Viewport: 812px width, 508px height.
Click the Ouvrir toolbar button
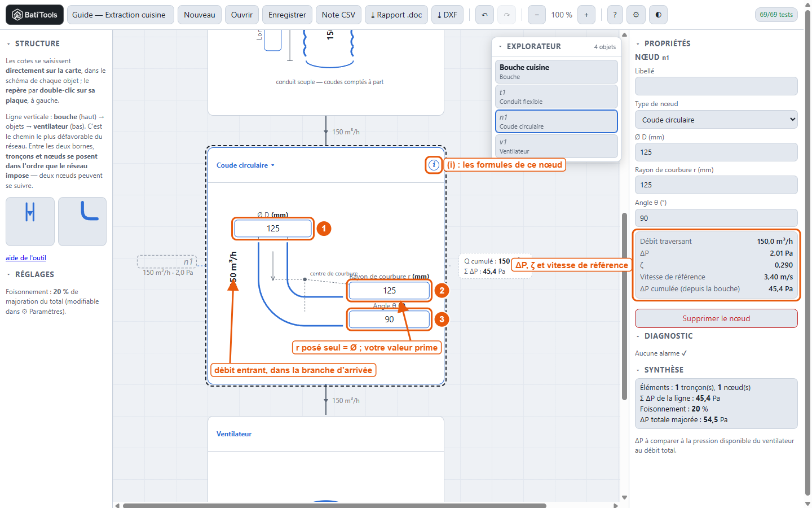[242, 15]
